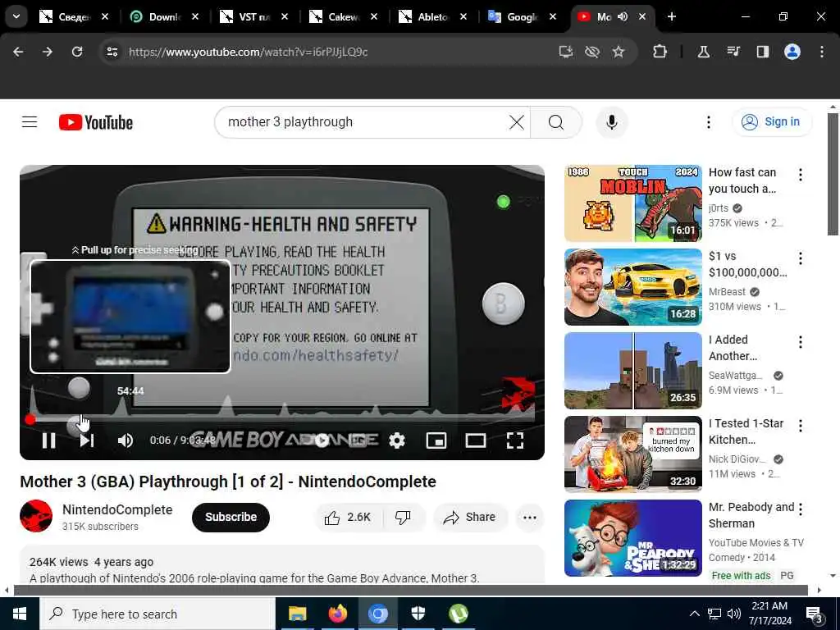Screen dimensions: 840x630
Task: Skip to next video in player
Action: coord(87,441)
